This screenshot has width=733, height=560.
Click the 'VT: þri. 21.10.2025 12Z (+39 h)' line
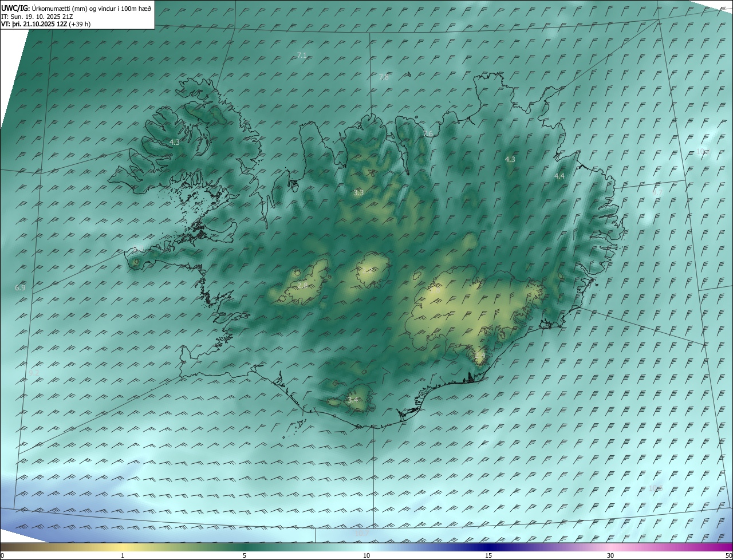coord(46,24)
